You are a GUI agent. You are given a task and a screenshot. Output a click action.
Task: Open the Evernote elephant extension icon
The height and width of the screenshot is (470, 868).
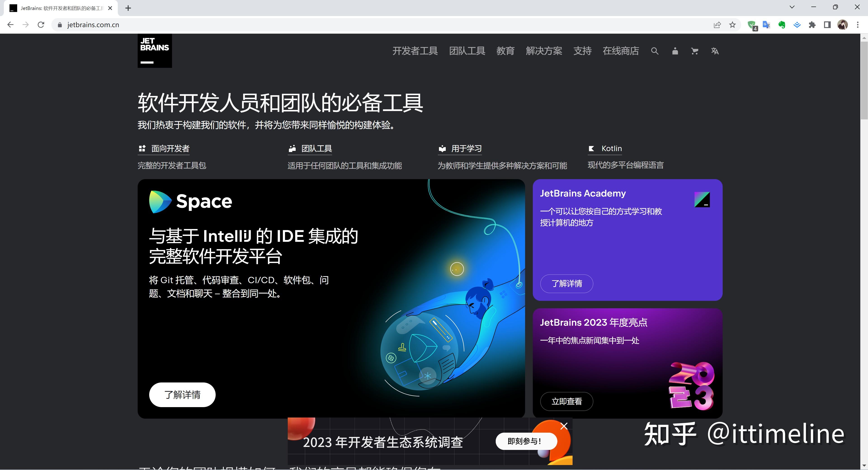[x=782, y=25]
